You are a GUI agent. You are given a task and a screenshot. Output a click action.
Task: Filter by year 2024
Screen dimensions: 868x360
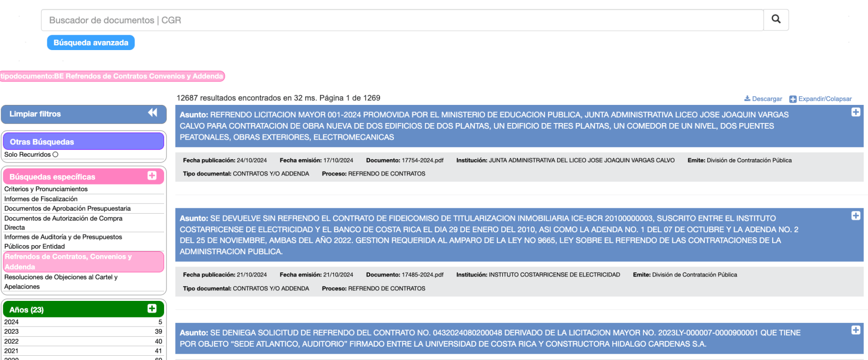click(x=83, y=322)
